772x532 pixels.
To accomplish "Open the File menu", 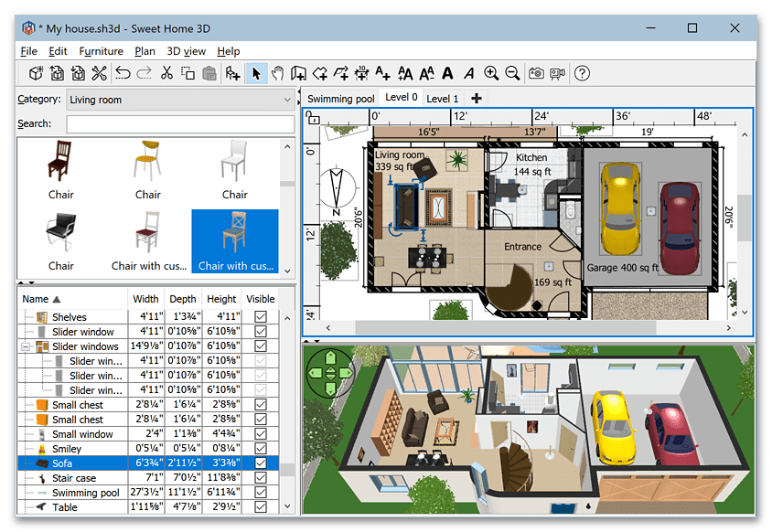I will tap(28, 51).
